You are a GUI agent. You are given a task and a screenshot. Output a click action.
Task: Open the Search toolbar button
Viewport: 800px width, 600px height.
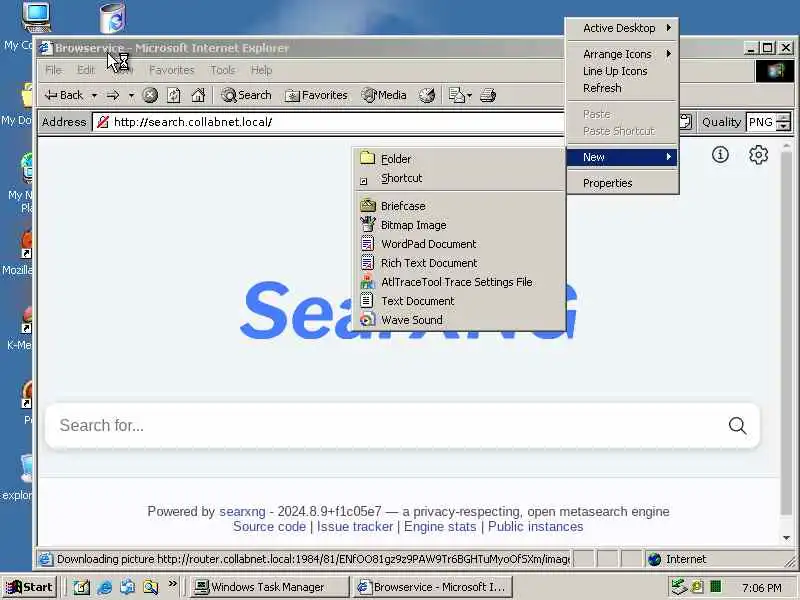click(246, 95)
